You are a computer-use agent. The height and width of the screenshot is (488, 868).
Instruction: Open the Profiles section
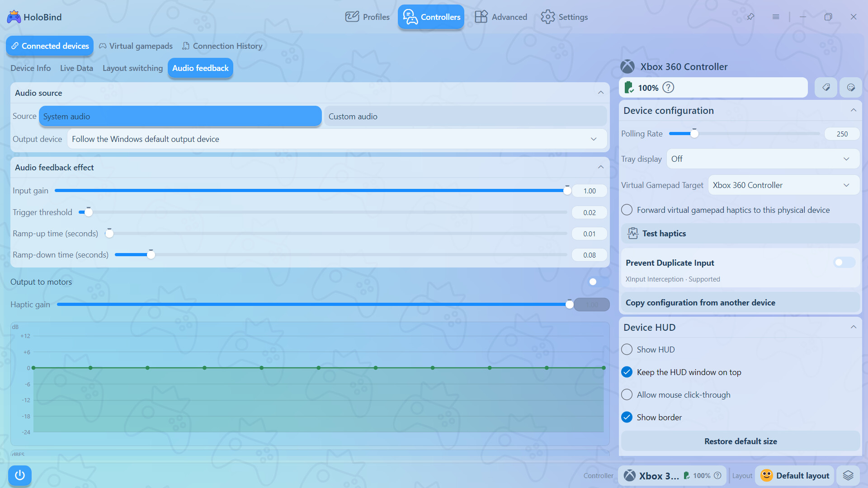pyautogui.click(x=367, y=17)
